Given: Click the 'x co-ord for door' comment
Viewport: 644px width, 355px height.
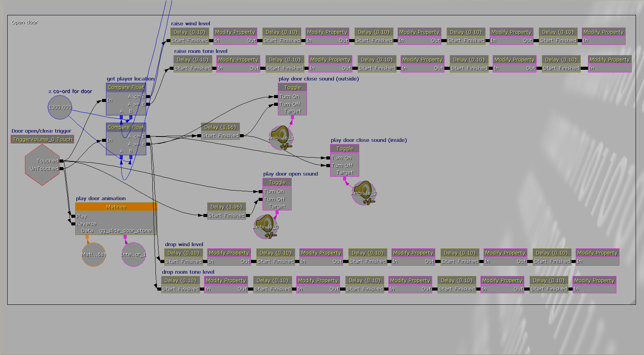Looking at the screenshot, I should [70, 91].
